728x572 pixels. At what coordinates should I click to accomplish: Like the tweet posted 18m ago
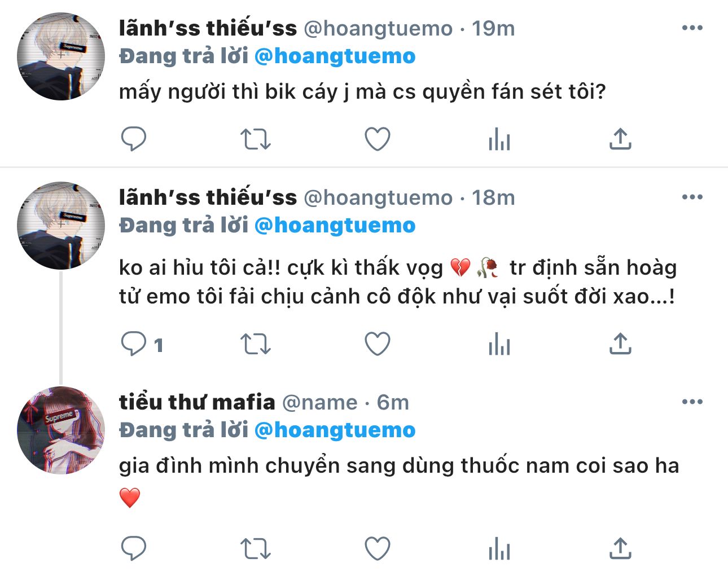tap(378, 344)
